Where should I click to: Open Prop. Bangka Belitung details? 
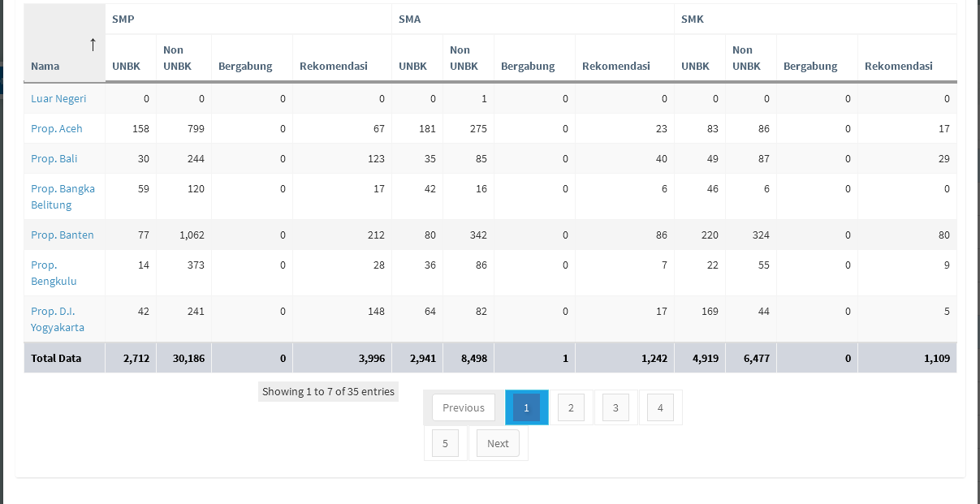pyautogui.click(x=63, y=196)
